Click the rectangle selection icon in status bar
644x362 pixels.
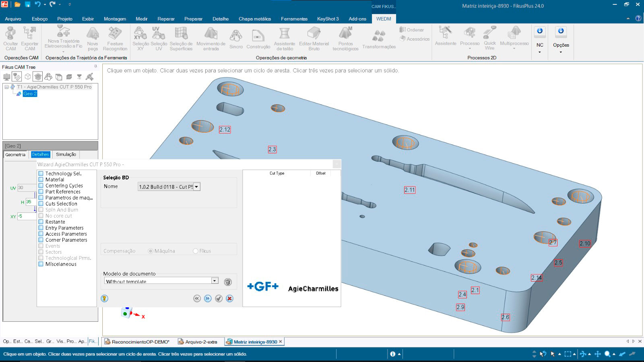568,354
